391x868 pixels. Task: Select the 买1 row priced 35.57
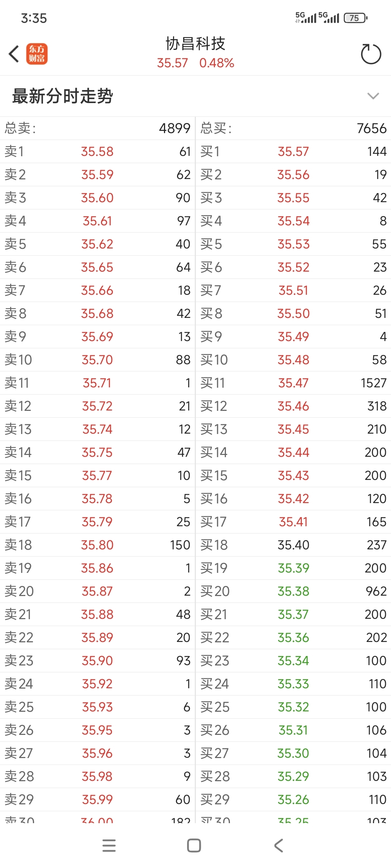(294, 152)
